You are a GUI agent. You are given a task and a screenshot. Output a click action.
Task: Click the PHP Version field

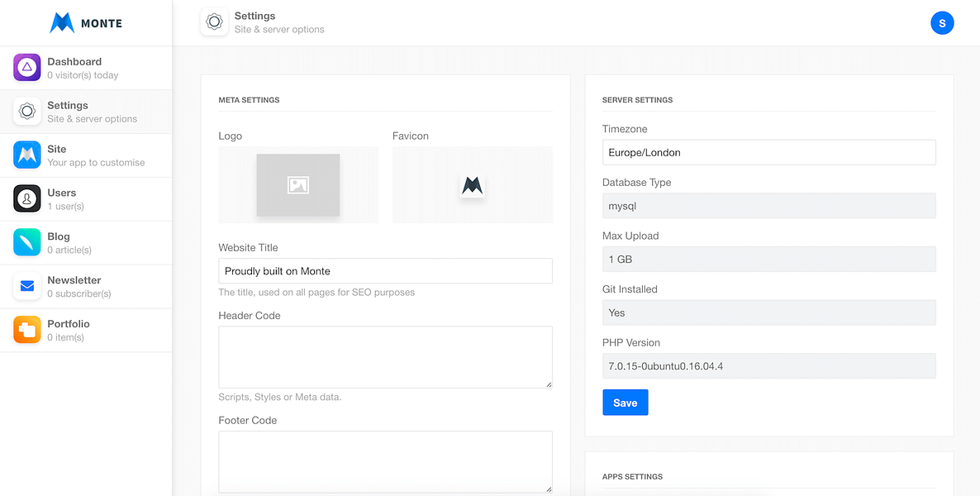pyautogui.click(x=768, y=366)
